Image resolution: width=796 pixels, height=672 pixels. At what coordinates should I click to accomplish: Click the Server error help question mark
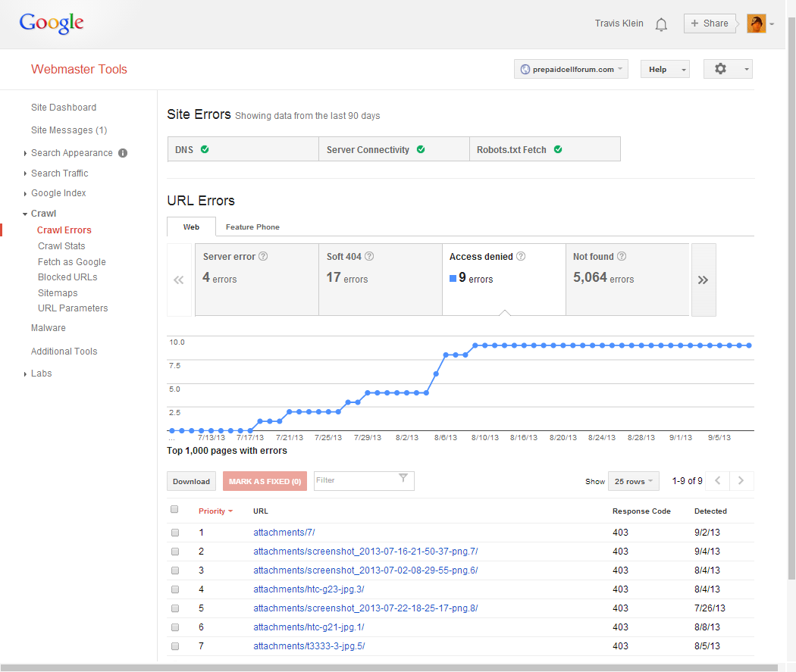coord(263,257)
